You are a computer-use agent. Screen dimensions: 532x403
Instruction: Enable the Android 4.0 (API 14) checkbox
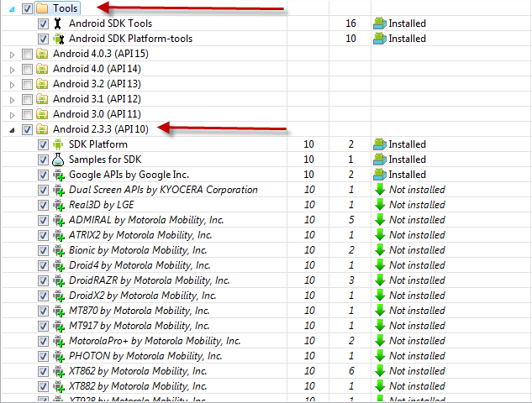click(27, 69)
